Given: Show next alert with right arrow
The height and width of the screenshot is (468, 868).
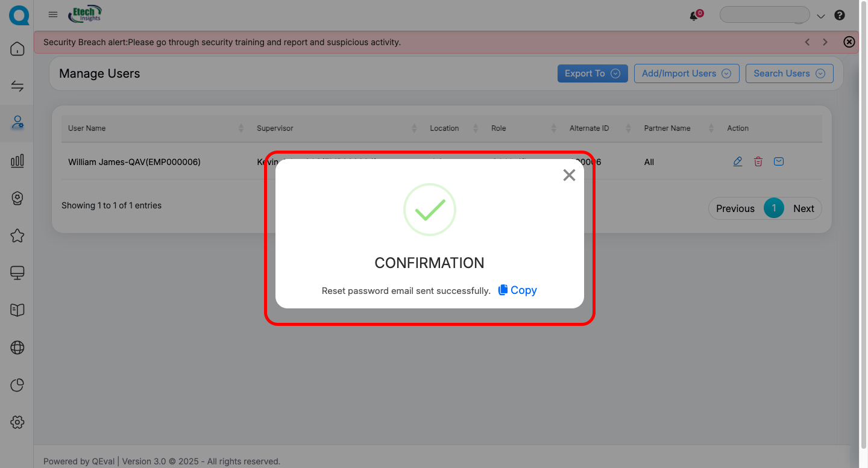Looking at the screenshot, I should [825, 42].
